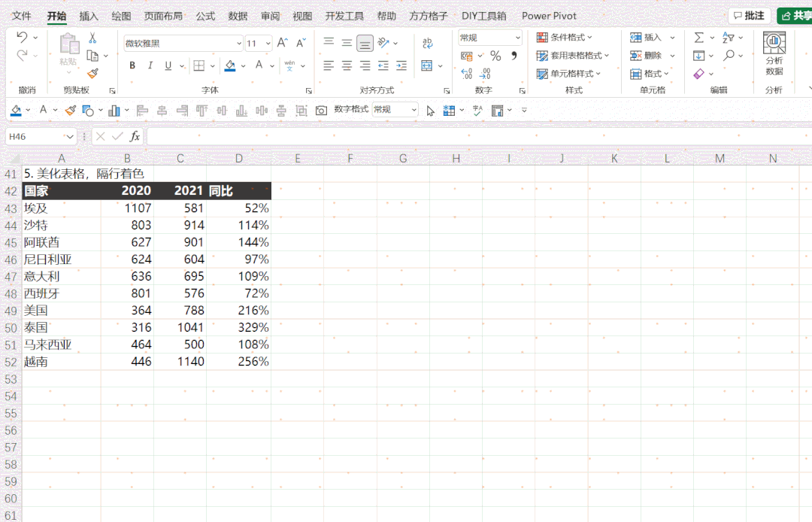Toggle align text left

[x=329, y=65]
